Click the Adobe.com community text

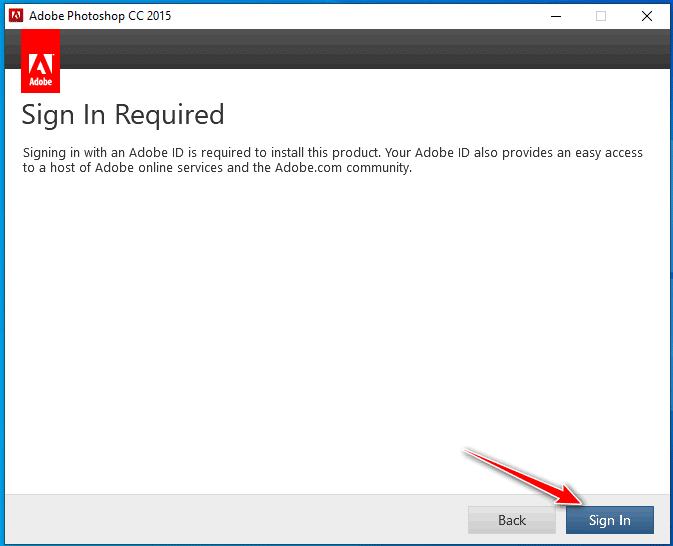340,168
